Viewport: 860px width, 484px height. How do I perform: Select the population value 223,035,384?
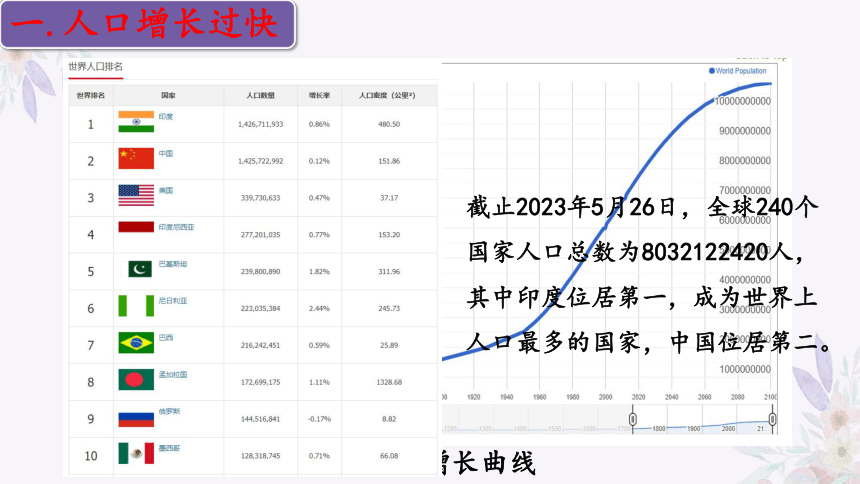(261, 308)
